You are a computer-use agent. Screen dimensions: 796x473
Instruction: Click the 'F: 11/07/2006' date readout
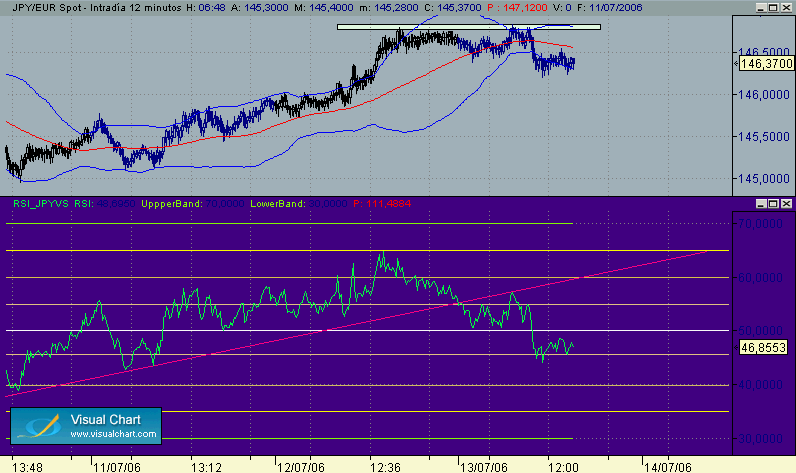click(x=609, y=8)
